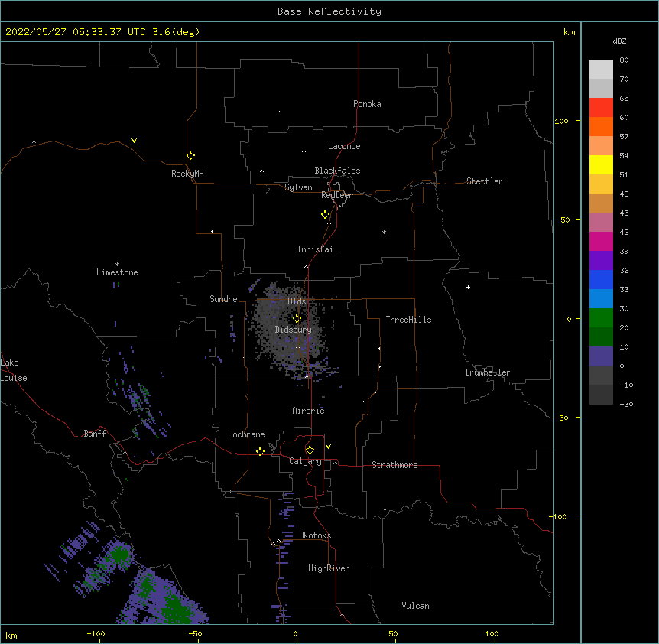Image resolution: width=659 pixels, height=644 pixels.
Task: Click the Sundre label
Action: pyautogui.click(x=223, y=299)
